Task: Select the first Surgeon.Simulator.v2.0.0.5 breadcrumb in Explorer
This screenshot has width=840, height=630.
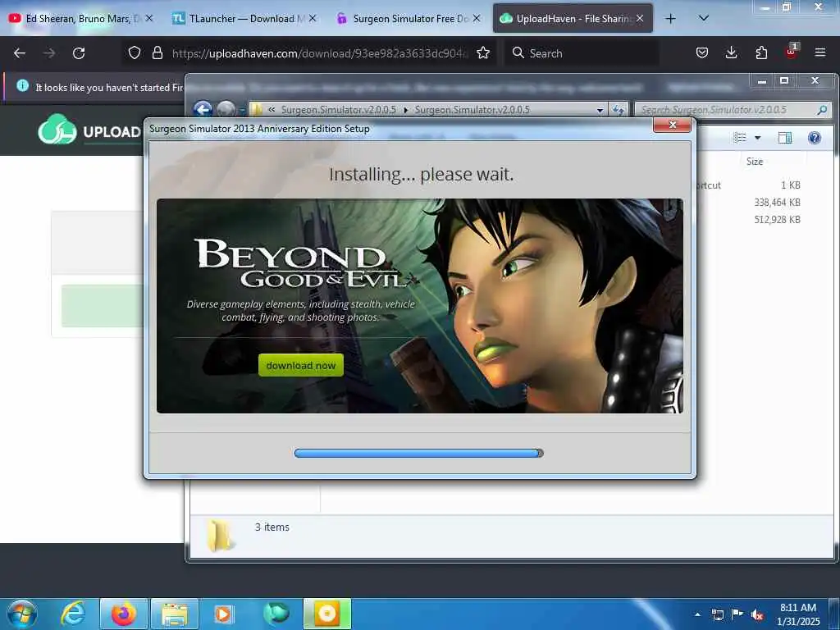Action: [339, 110]
